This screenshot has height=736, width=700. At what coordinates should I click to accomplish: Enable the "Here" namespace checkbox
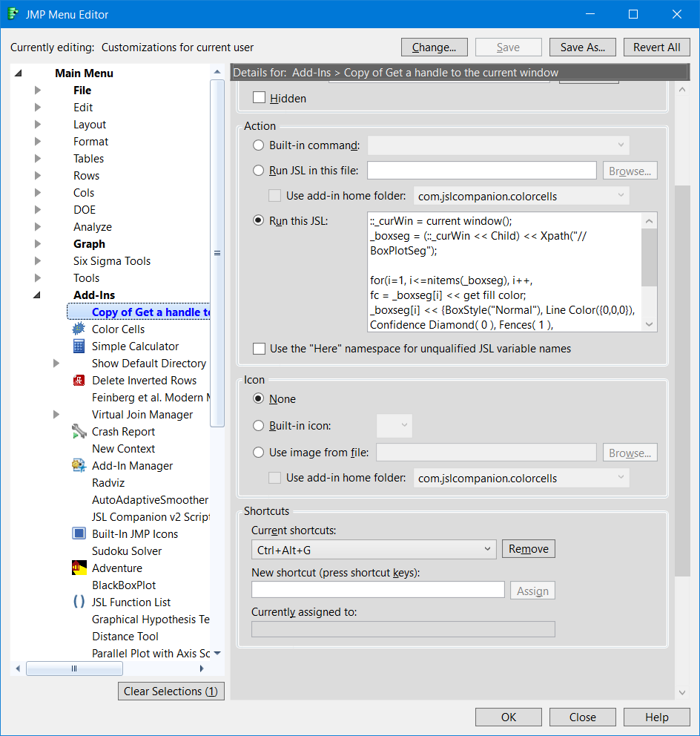259,349
